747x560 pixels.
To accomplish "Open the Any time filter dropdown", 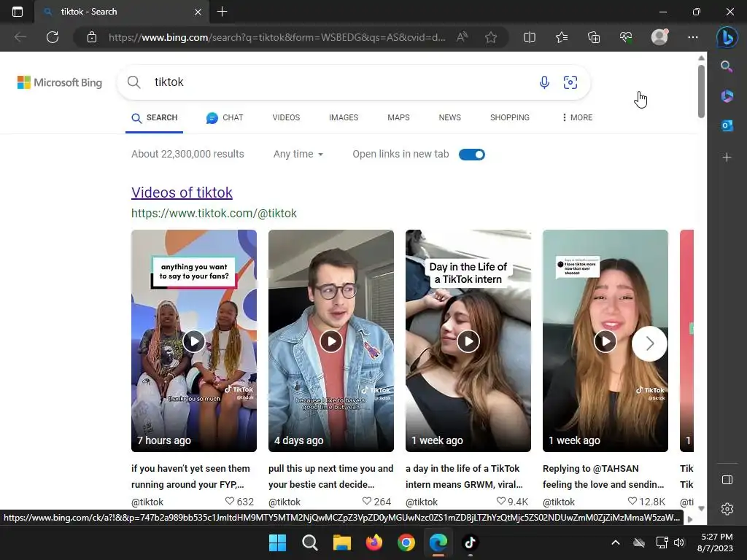I will pos(298,155).
